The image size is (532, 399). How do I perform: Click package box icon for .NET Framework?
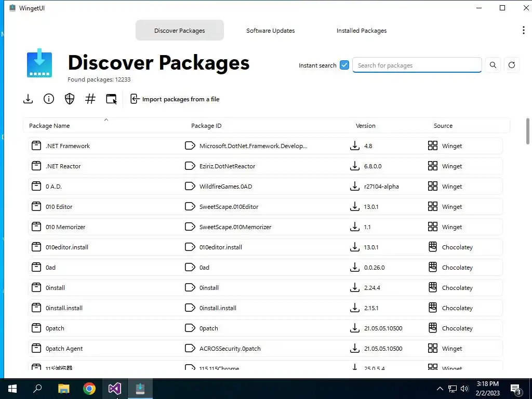[x=36, y=145]
